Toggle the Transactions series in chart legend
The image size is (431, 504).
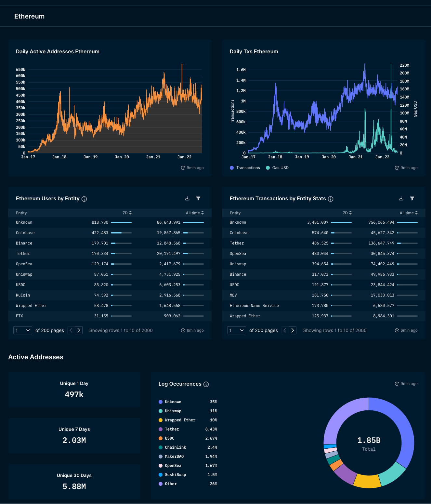click(245, 168)
